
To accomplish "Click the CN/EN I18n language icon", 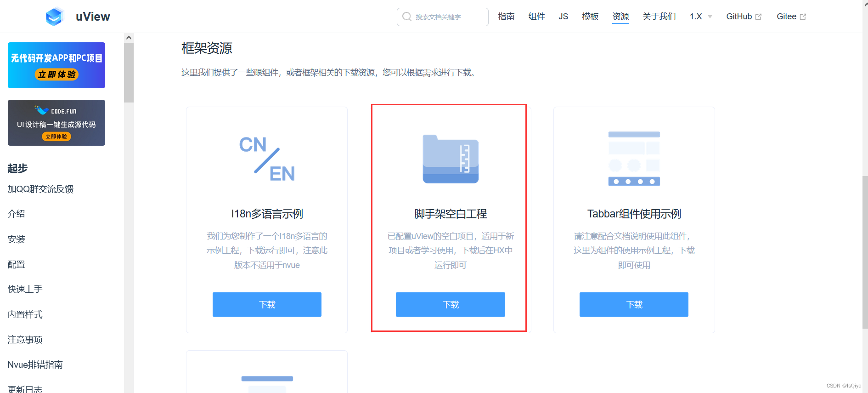I will 267,159.
